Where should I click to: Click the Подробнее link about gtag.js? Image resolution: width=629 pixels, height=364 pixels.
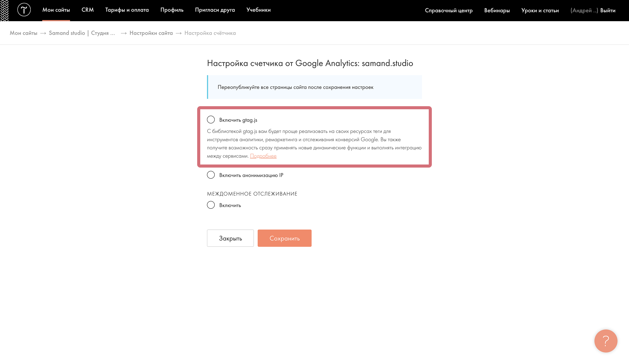pos(263,156)
